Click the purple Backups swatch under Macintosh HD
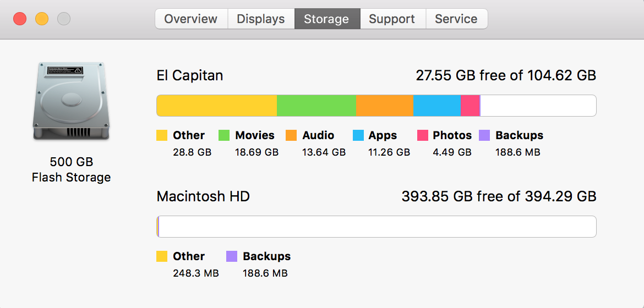The image size is (644, 308). coord(232,256)
